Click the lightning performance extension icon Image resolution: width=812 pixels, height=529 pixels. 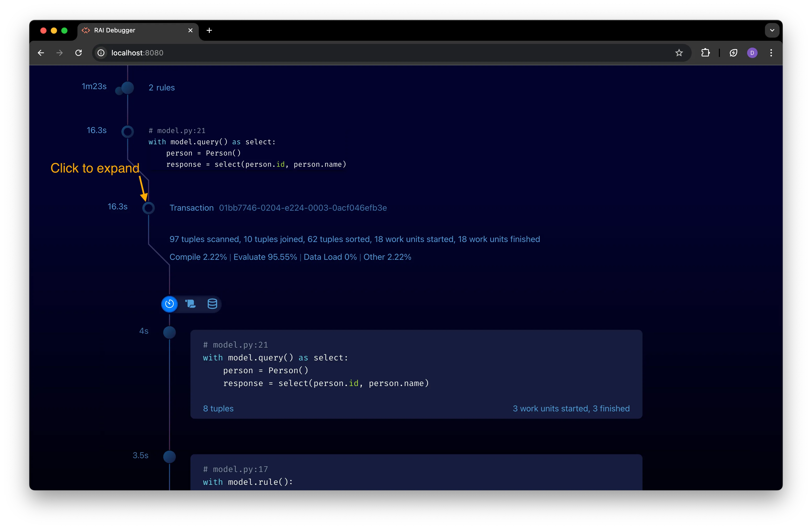733,53
